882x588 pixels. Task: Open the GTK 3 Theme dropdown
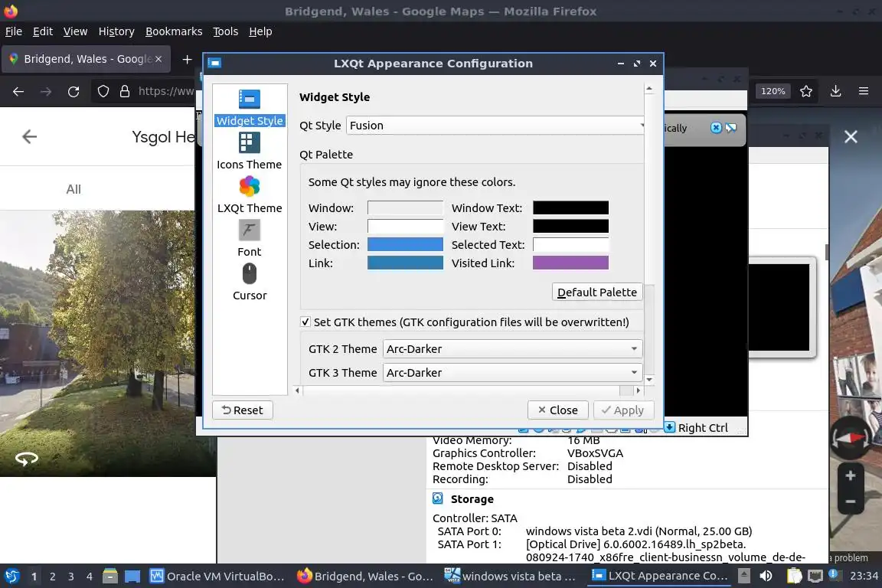[512, 373]
